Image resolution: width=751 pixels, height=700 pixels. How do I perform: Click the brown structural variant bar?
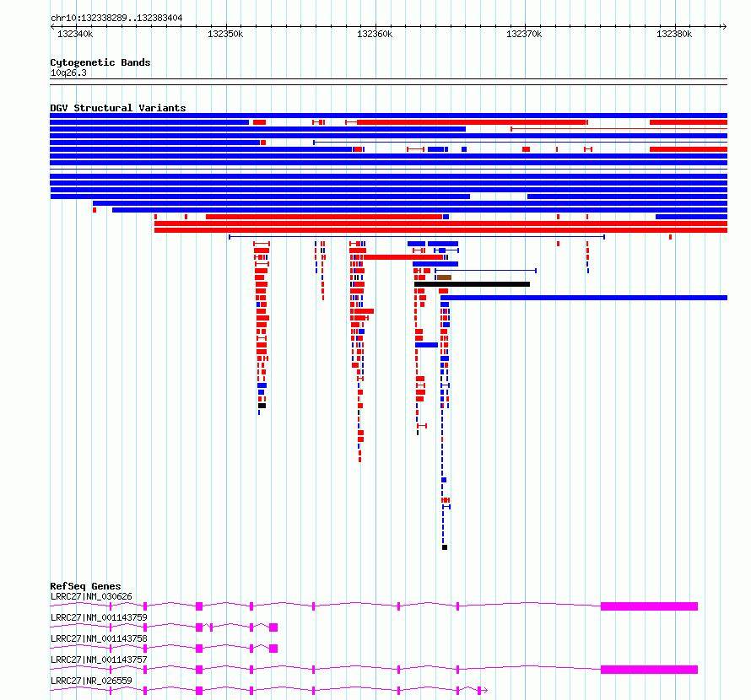[444, 277]
